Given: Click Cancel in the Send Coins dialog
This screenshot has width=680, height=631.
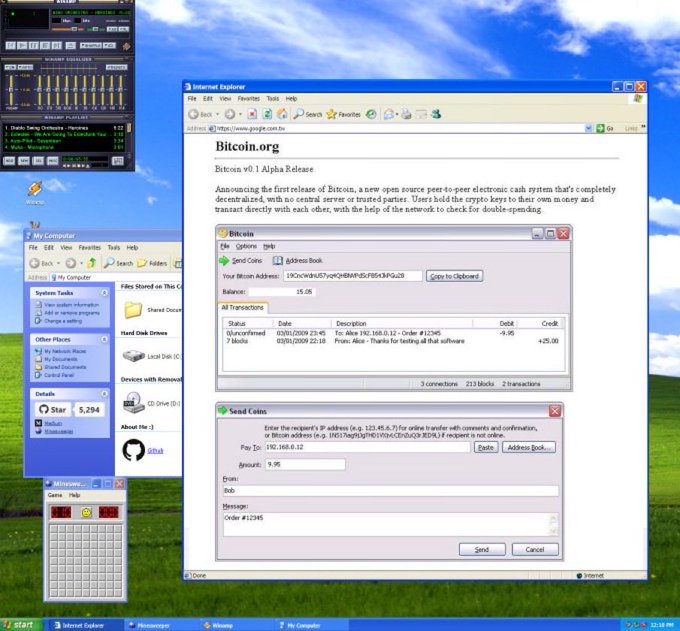Looking at the screenshot, I should (535, 549).
